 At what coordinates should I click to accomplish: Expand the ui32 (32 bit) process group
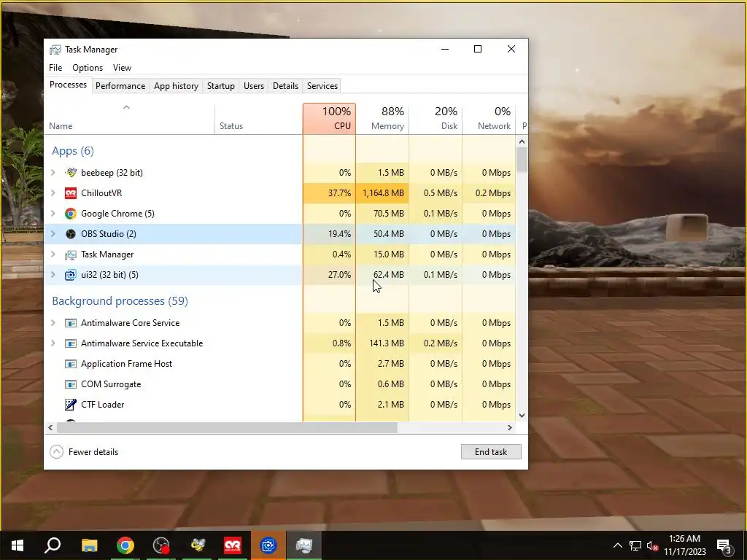pyautogui.click(x=53, y=275)
